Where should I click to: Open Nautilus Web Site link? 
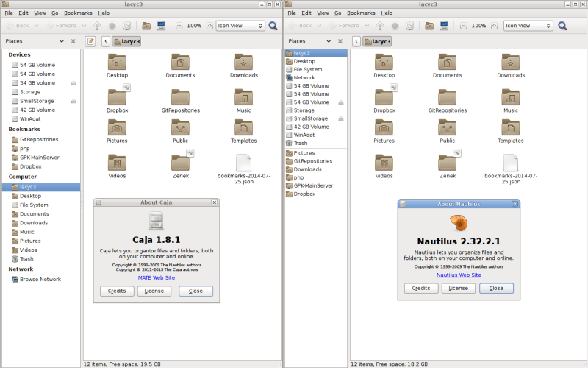coord(459,275)
